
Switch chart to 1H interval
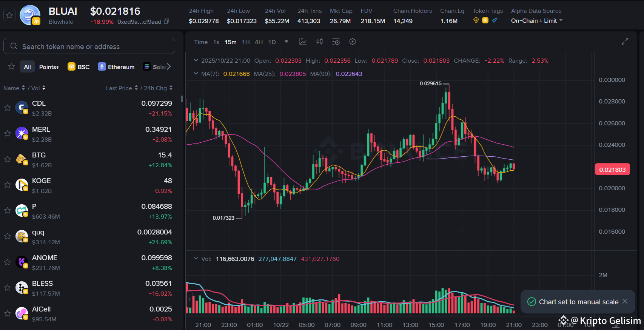pos(246,42)
